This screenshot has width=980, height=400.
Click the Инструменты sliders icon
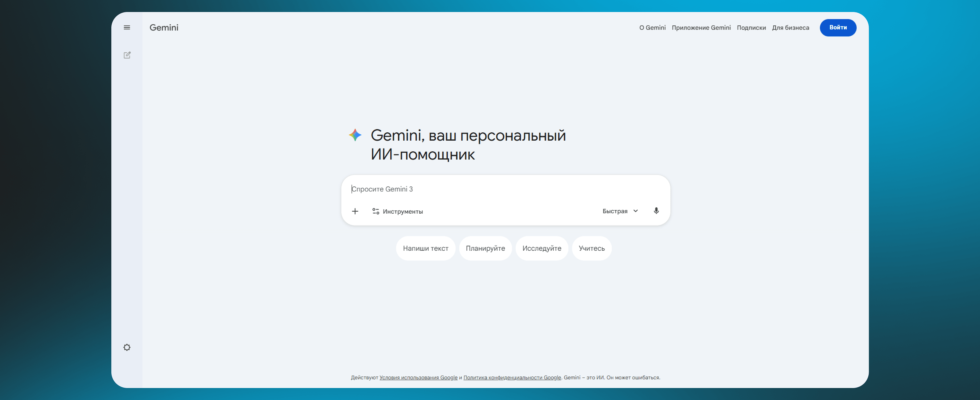click(375, 211)
